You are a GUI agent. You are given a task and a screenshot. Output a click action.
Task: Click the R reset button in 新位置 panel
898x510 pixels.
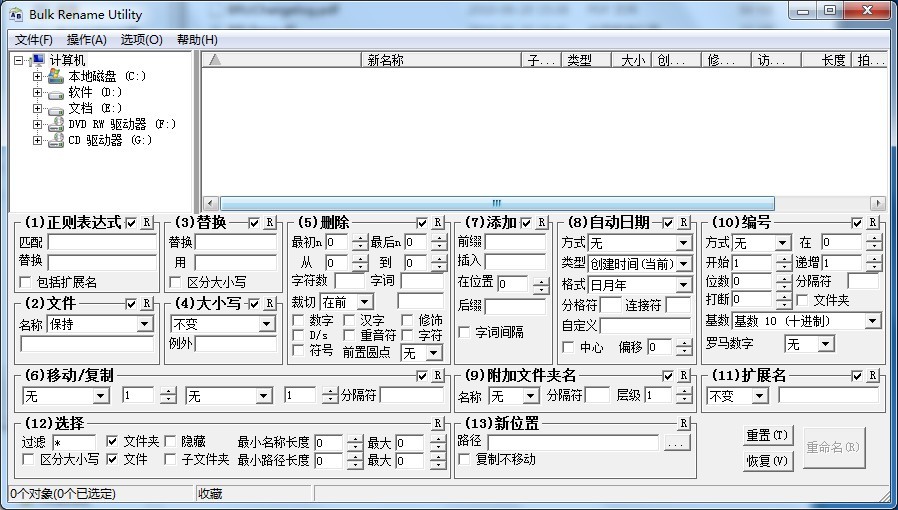pyautogui.click(x=685, y=424)
